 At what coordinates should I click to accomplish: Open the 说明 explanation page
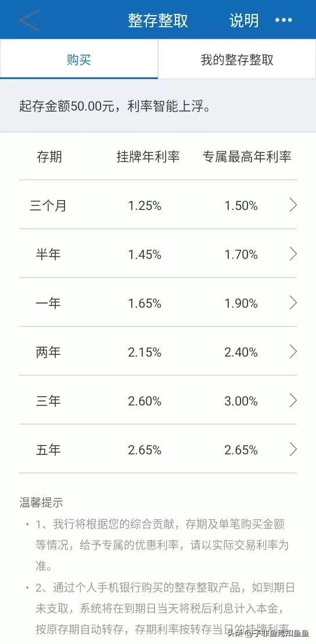244,20
